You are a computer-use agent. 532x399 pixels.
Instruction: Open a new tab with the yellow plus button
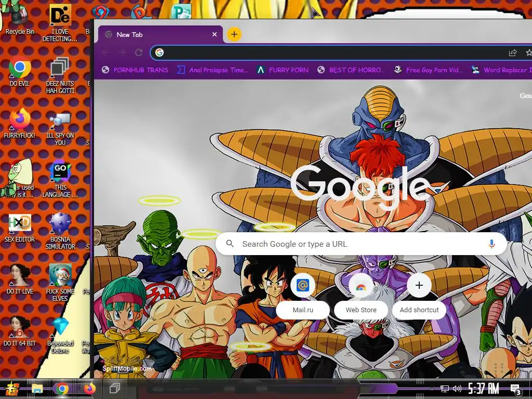click(234, 34)
